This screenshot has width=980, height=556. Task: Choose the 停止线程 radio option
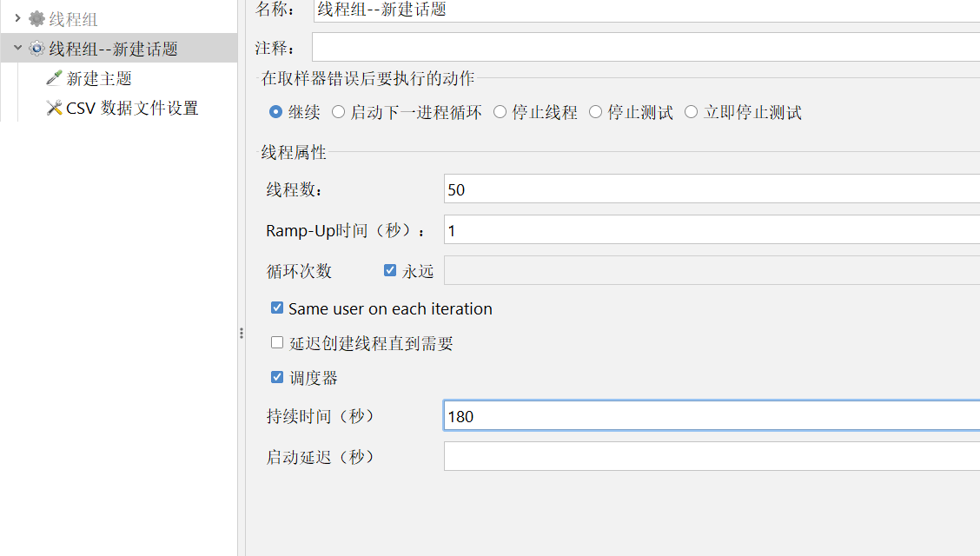pyautogui.click(x=500, y=111)
